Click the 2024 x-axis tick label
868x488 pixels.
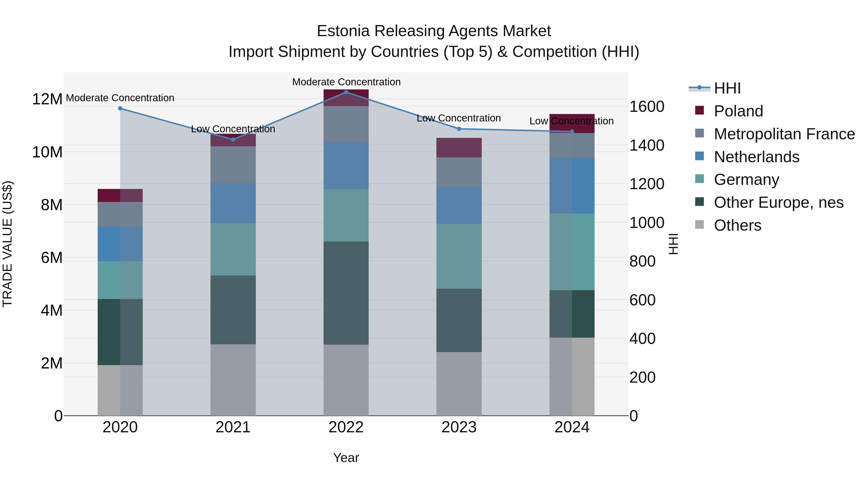coord(572,427)
